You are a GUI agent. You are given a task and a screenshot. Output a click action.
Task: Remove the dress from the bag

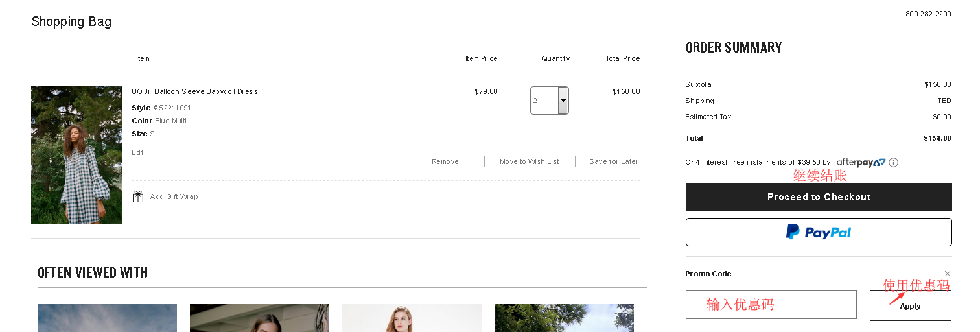click(x=445, y=162)
